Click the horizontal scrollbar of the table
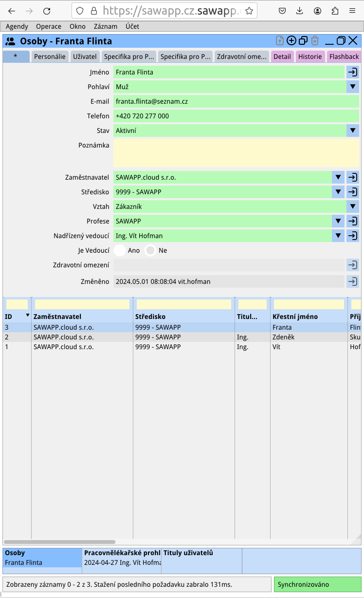This screenshot has height=598, width=364. (59, 542)
